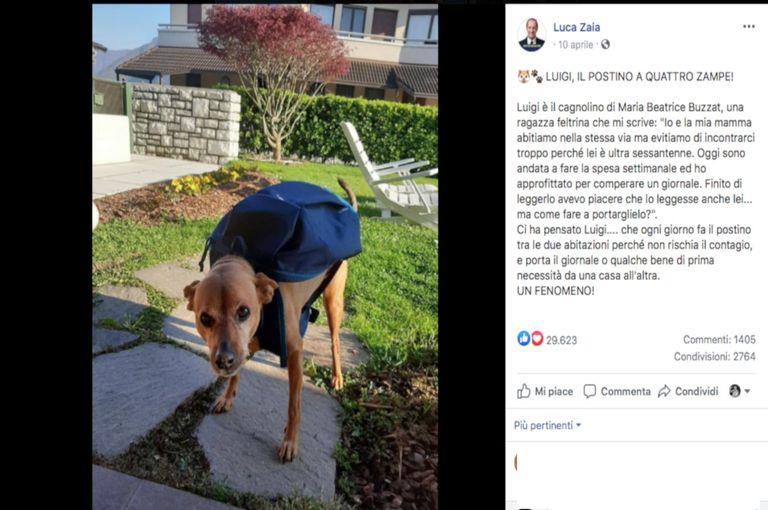Click the blue Like reaction icon

point(524,338)
